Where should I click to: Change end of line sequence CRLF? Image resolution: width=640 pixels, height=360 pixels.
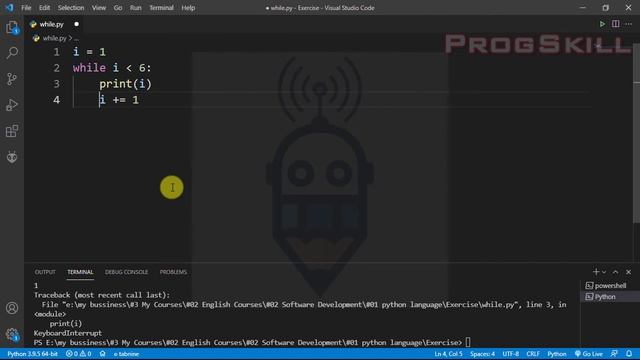coord(533,354)
